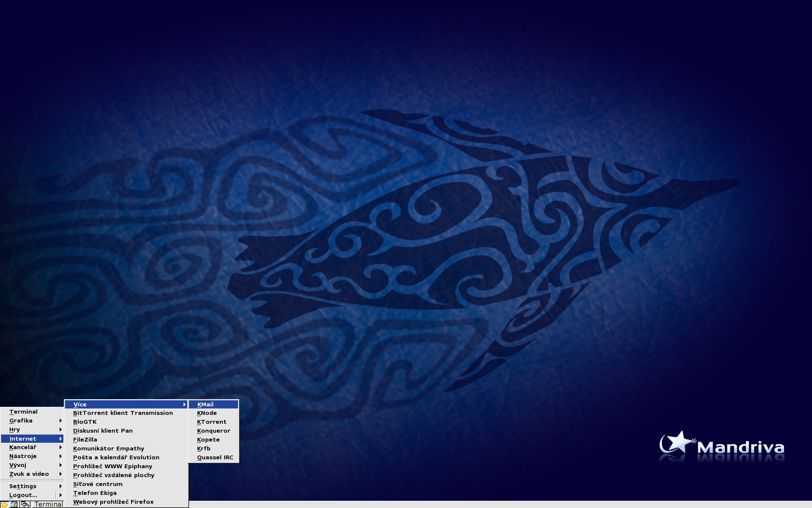
Task: Launch Diskusní klient Pan
Action: [x=126, y=431]
